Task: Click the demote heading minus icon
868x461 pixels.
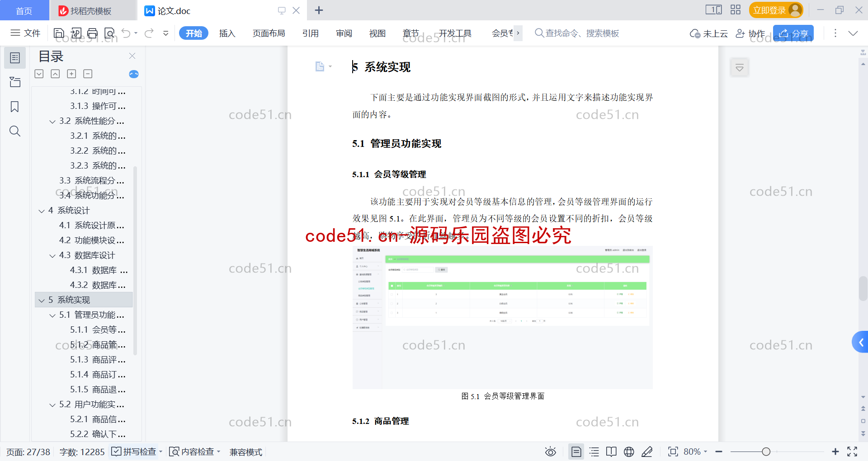Action: tap(88, 74)
